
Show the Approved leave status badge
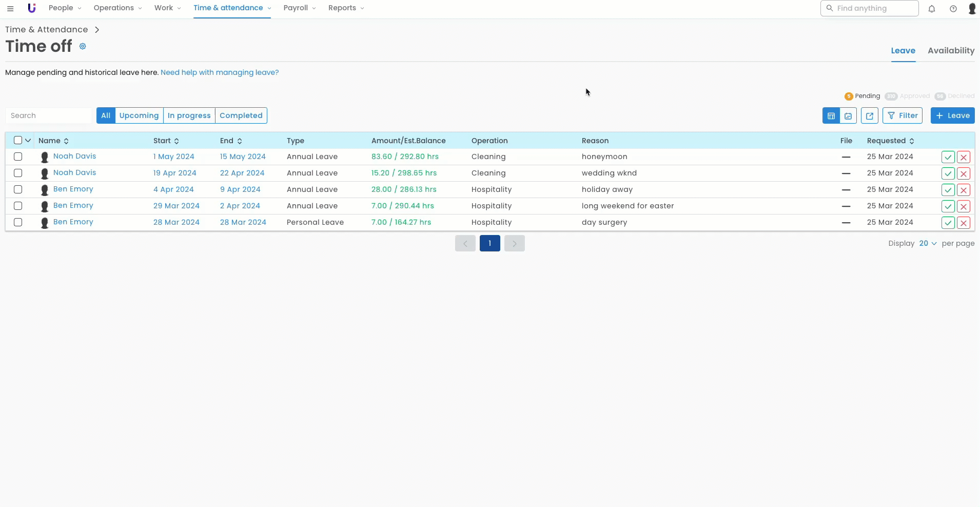[908, 96]
